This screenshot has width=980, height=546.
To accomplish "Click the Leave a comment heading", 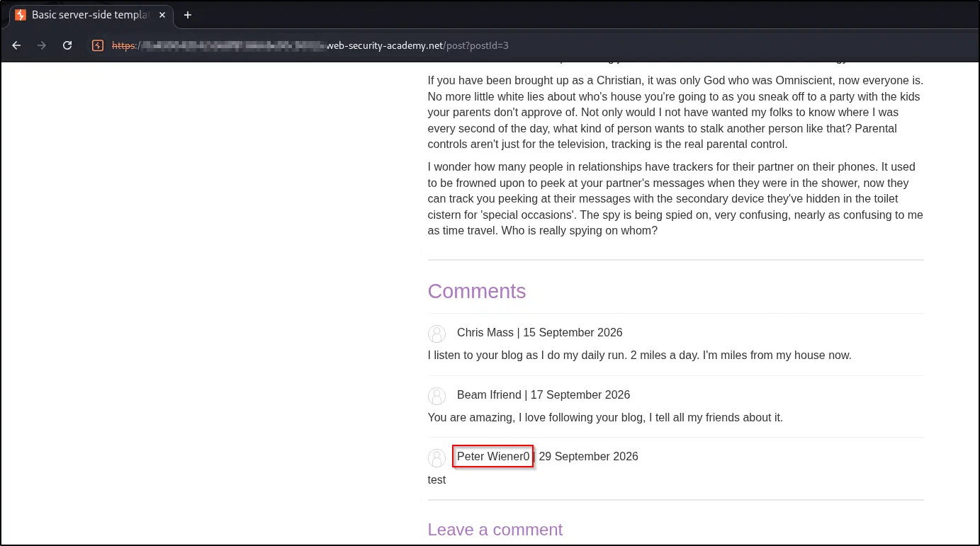I will [x=495, y=530].
